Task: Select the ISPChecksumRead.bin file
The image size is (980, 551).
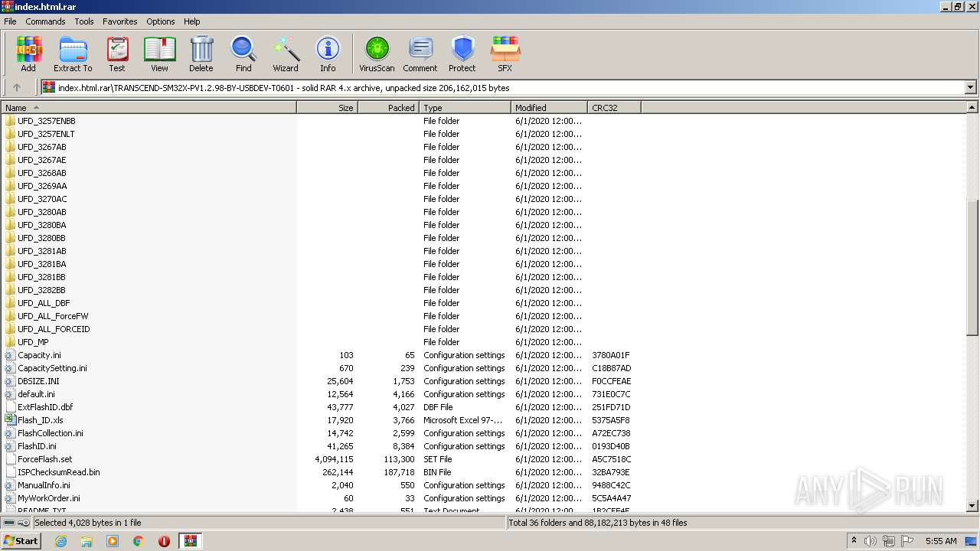Action: pyautogui.click(x=59, y=472)
